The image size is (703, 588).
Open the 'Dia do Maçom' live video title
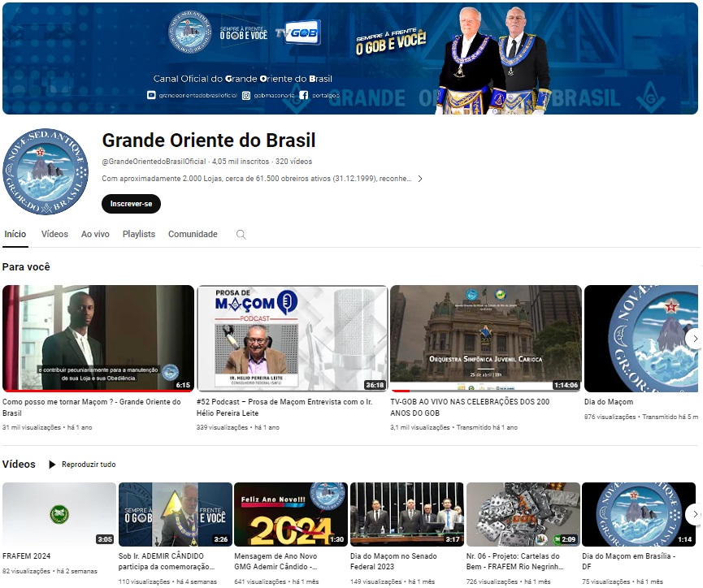coord(609,402)
